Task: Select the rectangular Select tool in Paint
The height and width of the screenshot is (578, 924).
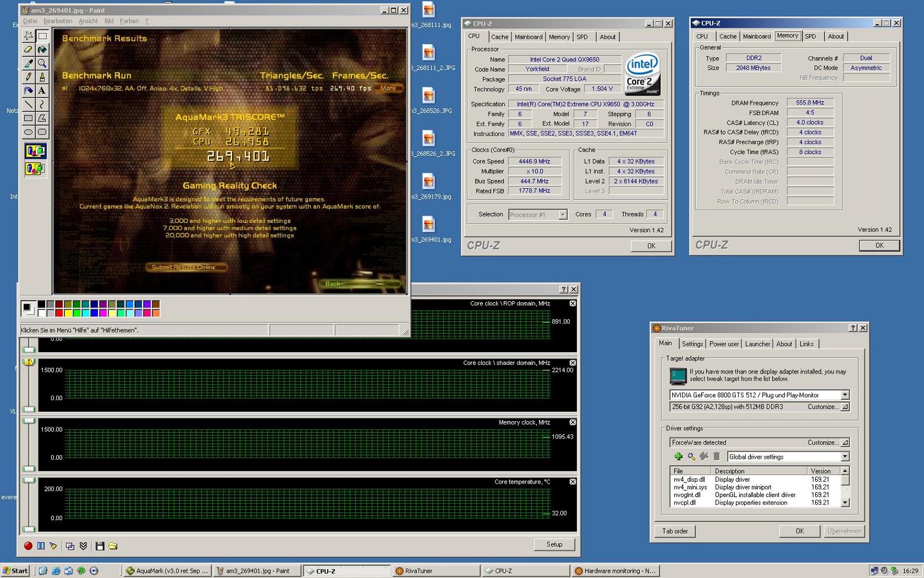Action: [x=42, y=36]
